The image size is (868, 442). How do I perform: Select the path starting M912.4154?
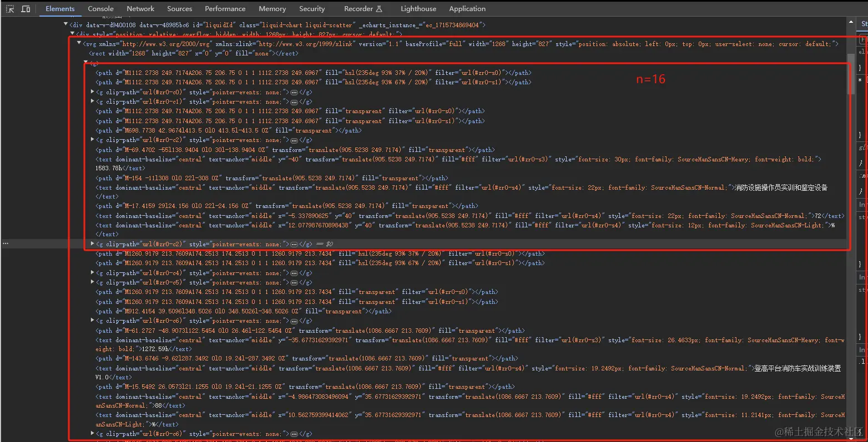coord(243,311)
